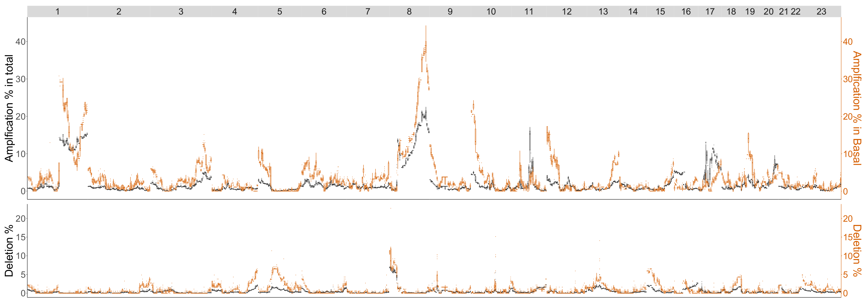Click chromosome 1 header label
Viewport: 868px width, 306px height.
point(58,12)
